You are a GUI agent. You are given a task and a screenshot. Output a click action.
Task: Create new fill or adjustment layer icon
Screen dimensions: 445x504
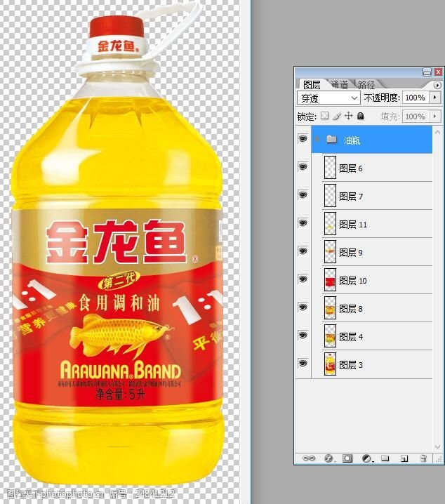366,458
